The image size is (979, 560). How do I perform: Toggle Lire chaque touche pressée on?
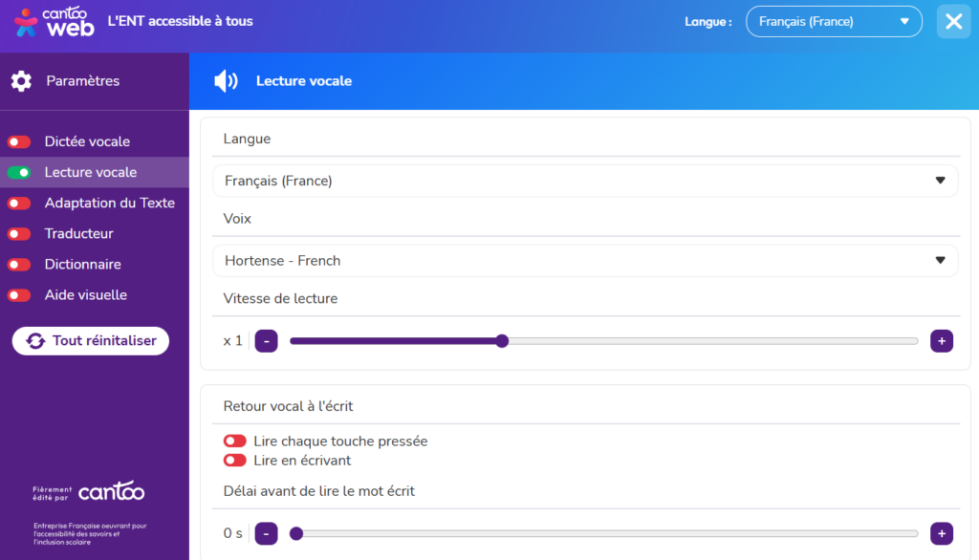pyautogui.click(x=235, y=442)
